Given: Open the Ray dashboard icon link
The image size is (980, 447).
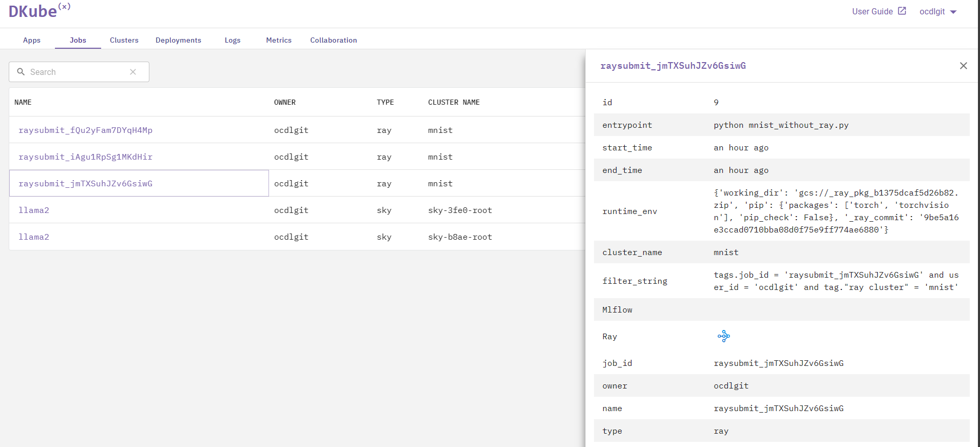Looking at the screenshot, I should click(723, 336).
